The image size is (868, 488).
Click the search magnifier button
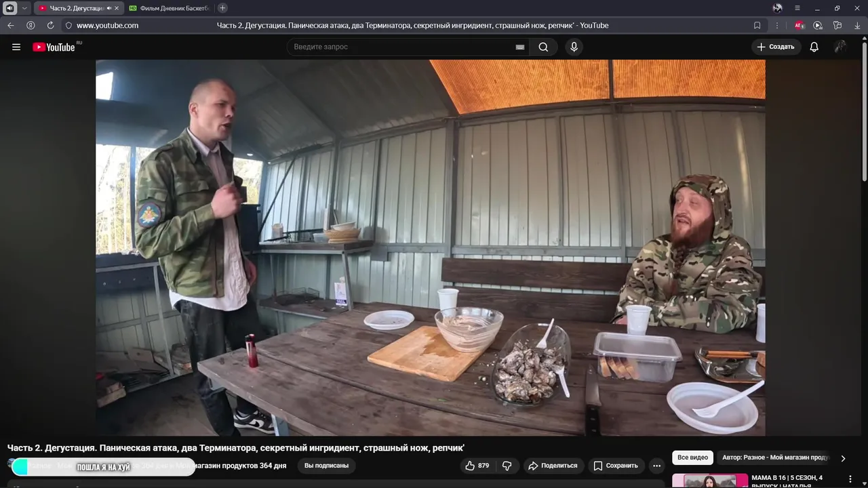[543, 47]
